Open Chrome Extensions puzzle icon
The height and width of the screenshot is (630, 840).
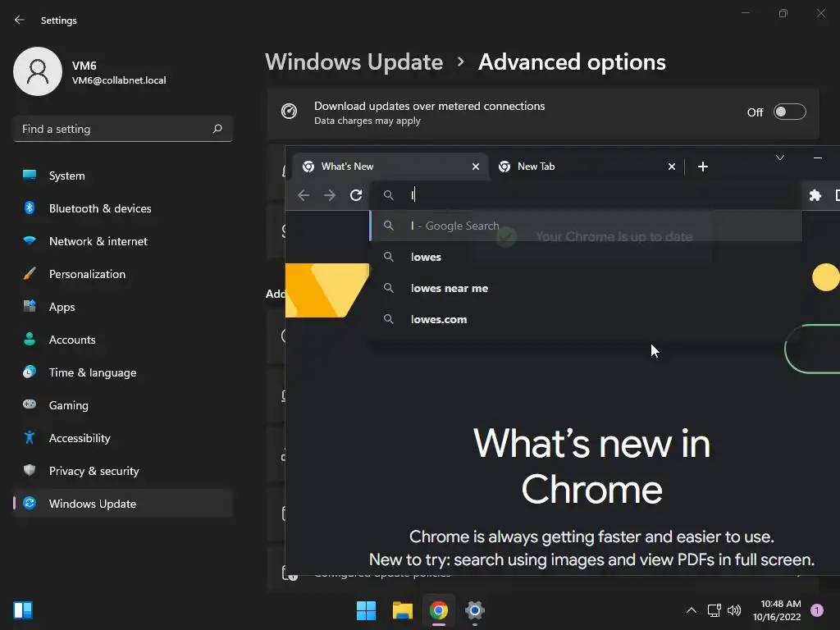815,195
